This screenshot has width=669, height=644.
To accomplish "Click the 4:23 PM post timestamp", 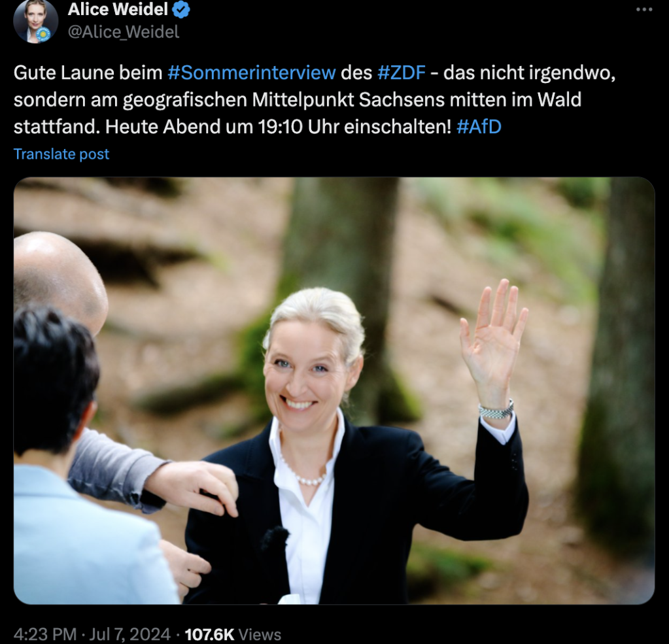I will point(45,634).
